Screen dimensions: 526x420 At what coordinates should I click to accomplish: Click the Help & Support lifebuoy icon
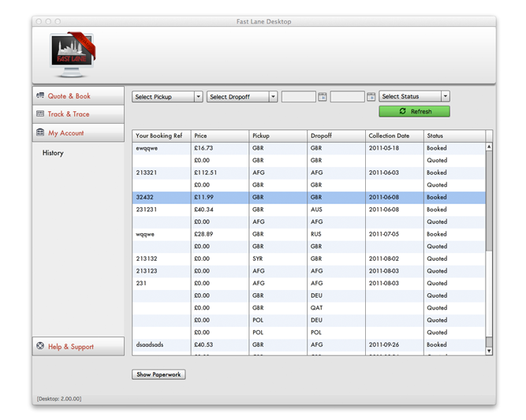pyautogui.click(x=40, y=346)
